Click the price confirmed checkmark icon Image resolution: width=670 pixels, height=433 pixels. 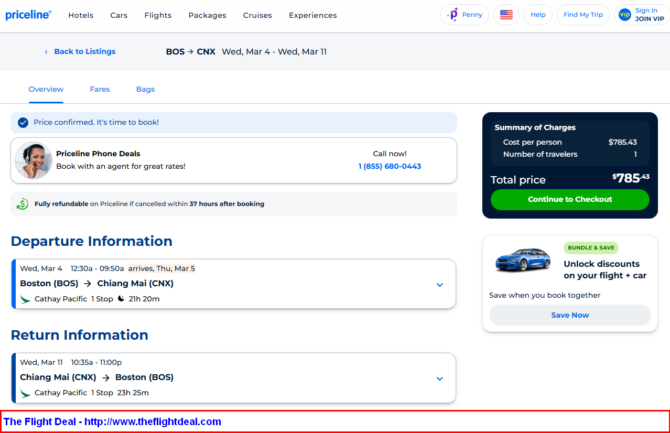23,122
